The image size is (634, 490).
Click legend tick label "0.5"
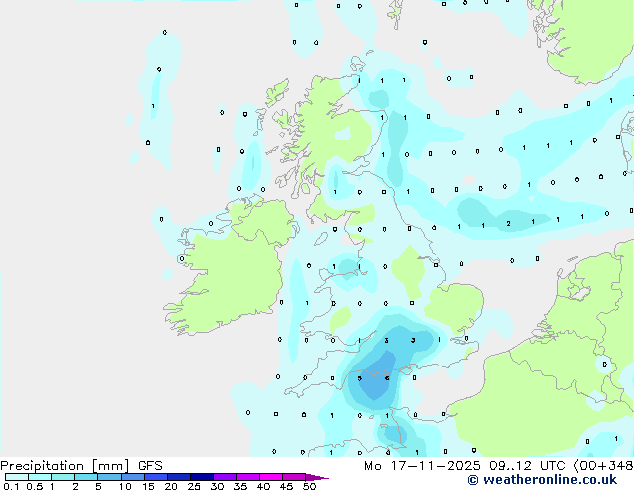(35, 486)
